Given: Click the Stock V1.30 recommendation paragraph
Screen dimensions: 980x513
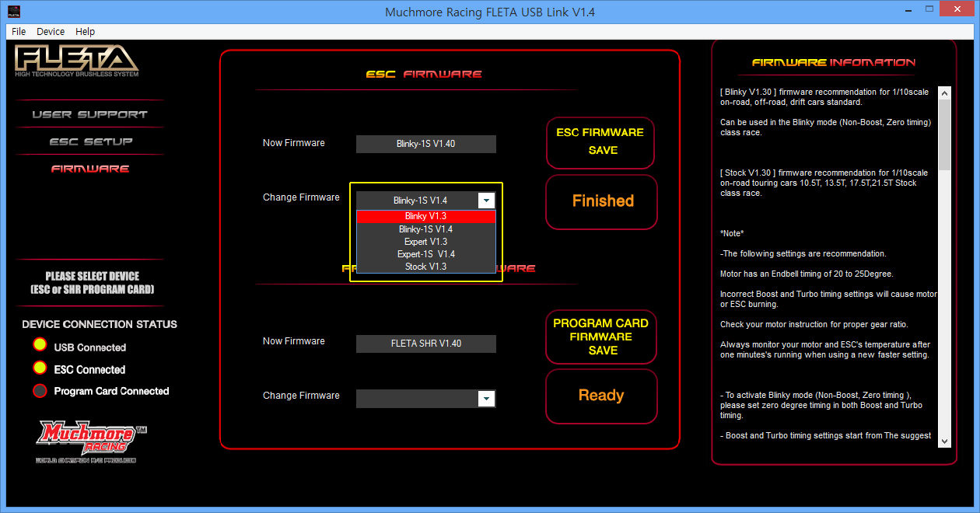Looking at the screenshot, I should tap(824, 183).
